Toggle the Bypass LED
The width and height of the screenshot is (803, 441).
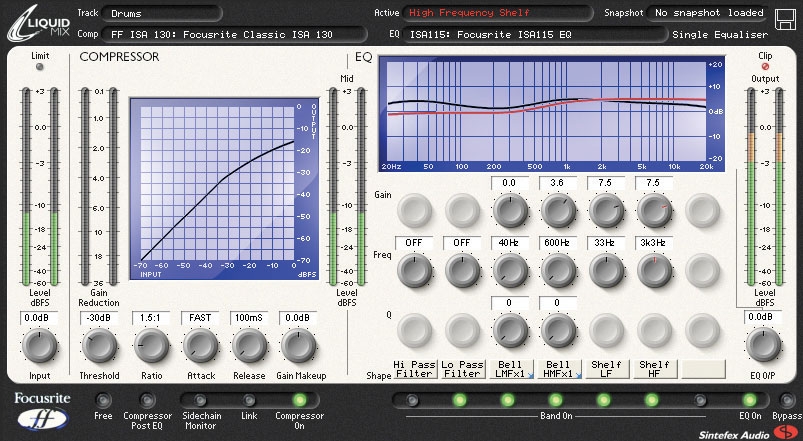(787, 400)
